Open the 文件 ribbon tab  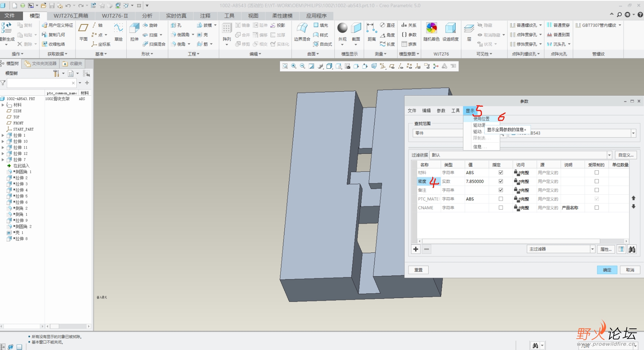point(9,16)
